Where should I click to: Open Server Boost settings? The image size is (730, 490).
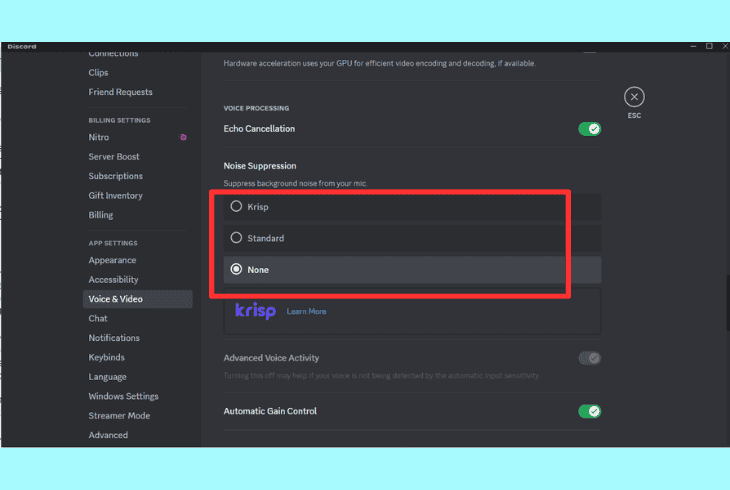pyautogui.click(x=114, y=157)
